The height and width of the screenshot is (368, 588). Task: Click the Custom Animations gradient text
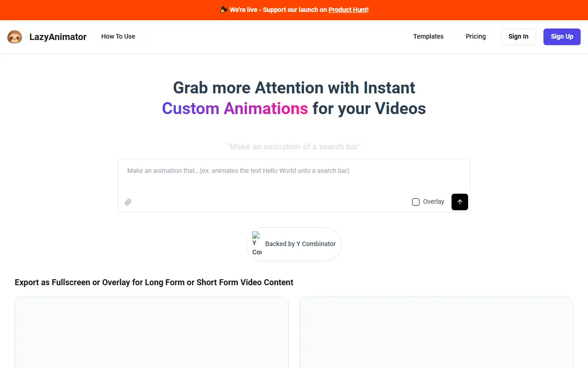[235, 109]
